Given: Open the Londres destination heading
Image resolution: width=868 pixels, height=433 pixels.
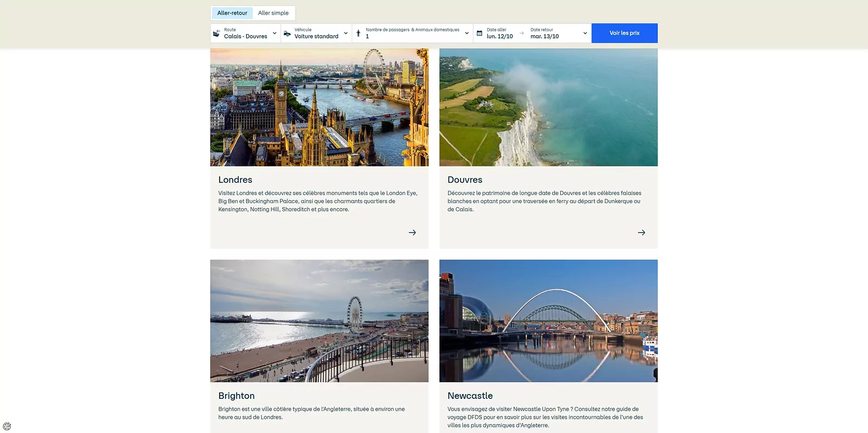Looking at the screenshot, I should [x=235, y=180].
